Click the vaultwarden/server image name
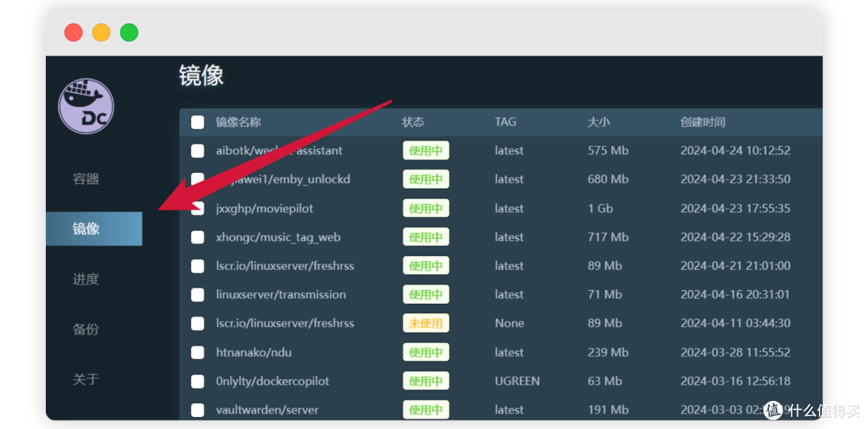Viewport: 868px width, 429px height. click(268, 410)
